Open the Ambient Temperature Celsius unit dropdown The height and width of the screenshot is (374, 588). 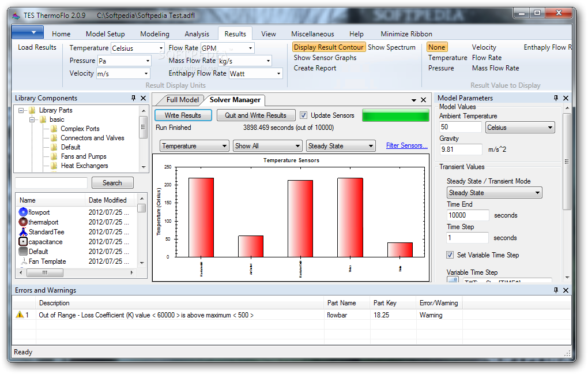tap(520, 128)
